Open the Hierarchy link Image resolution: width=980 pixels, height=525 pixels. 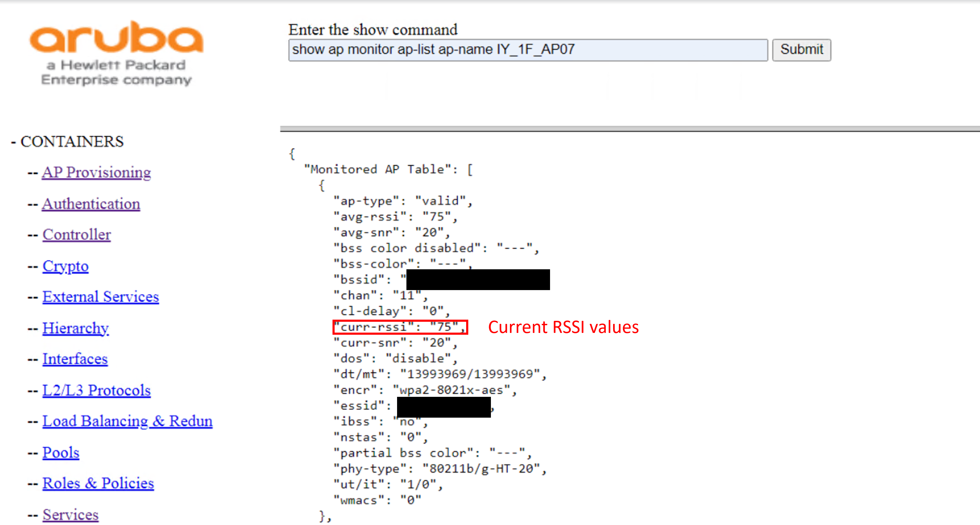(75, 328)
